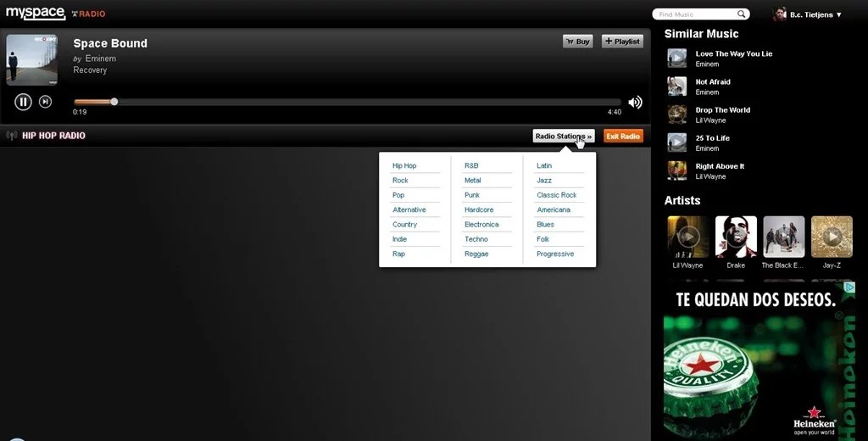Image resolution: width=868 pixels, height=441 pixels.
Task: Open the 25 To Life song title
Action: click(712, 138)
